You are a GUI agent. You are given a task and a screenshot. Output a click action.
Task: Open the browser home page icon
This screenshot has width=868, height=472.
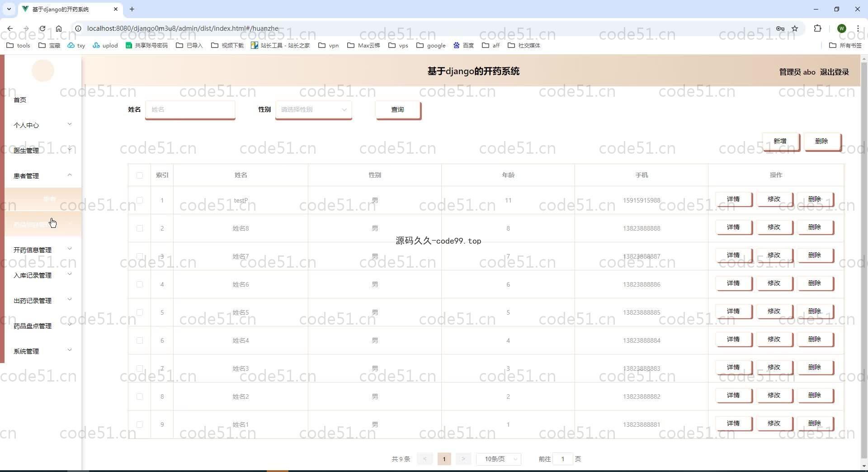59,28
